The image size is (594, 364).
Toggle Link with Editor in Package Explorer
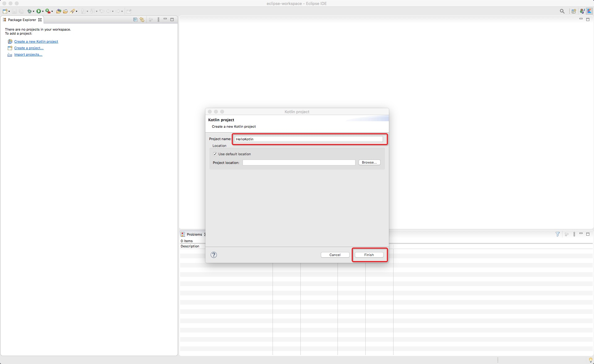(142, 19)
